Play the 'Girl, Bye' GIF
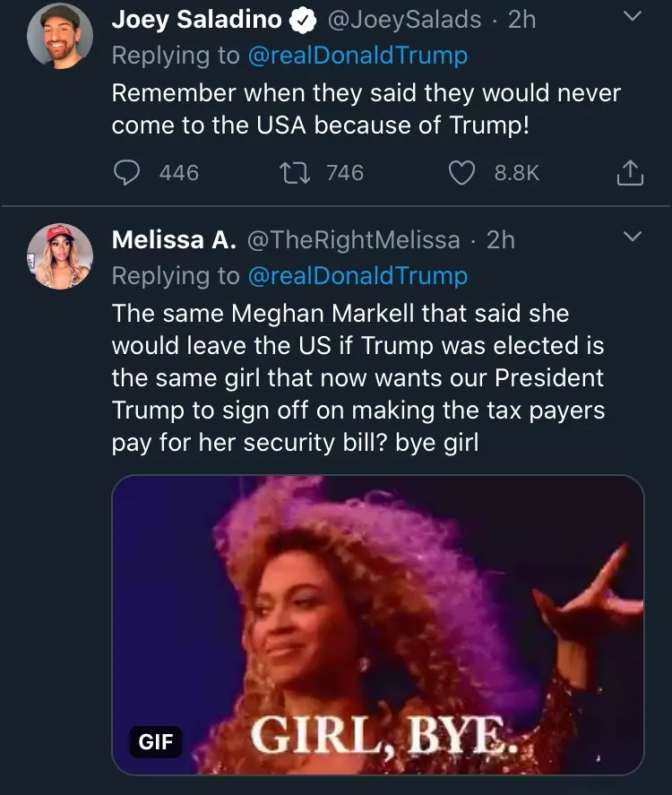This screenshot has width=672, height=795. [377, 625]
